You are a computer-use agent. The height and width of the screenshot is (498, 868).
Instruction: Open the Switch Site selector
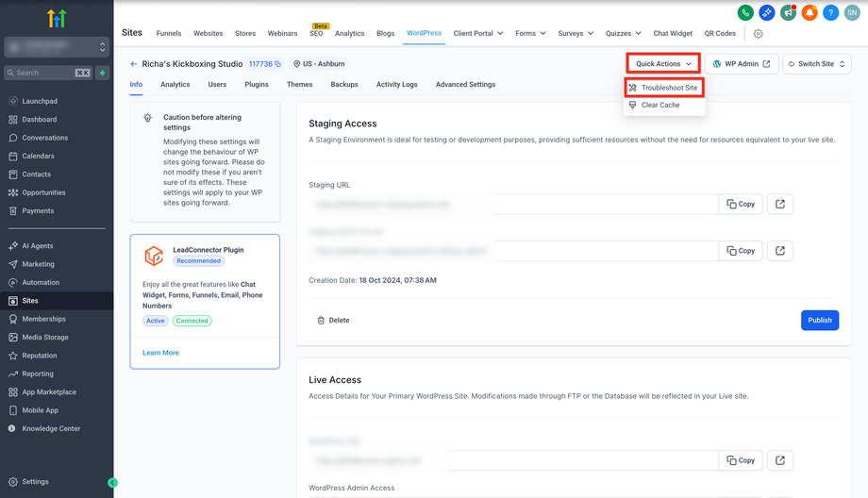pyautogui.click(x=816, y=63)
